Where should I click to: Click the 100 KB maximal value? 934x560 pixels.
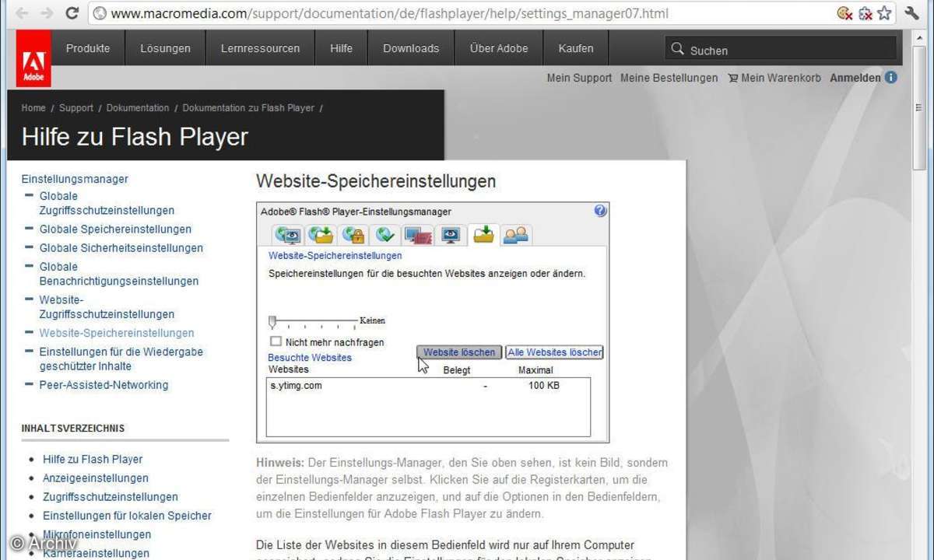543,386
